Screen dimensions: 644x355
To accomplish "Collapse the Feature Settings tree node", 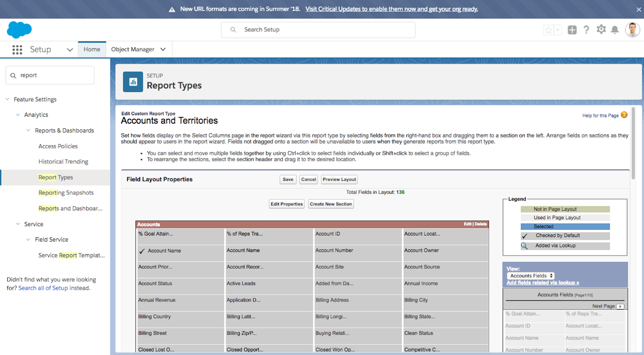I will [x=7, y=99].
